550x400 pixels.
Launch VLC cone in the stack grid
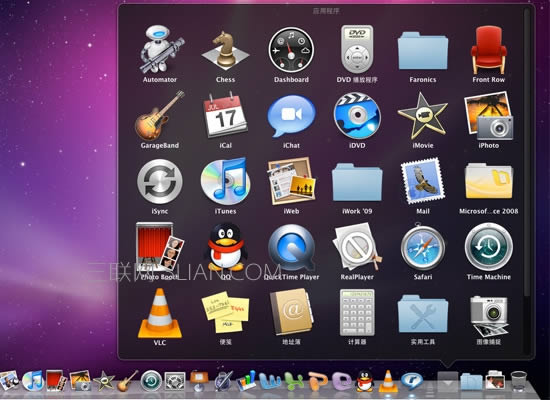(x=160, y=313)
